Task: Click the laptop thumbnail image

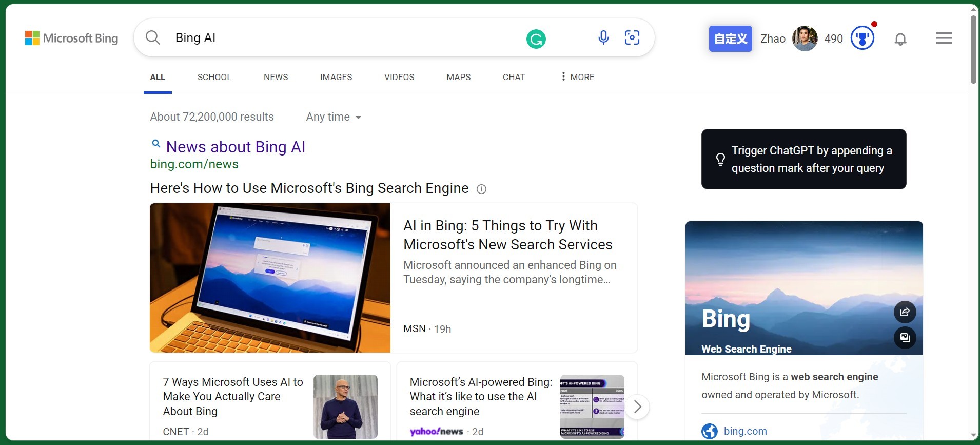Action: coord(270,278)
